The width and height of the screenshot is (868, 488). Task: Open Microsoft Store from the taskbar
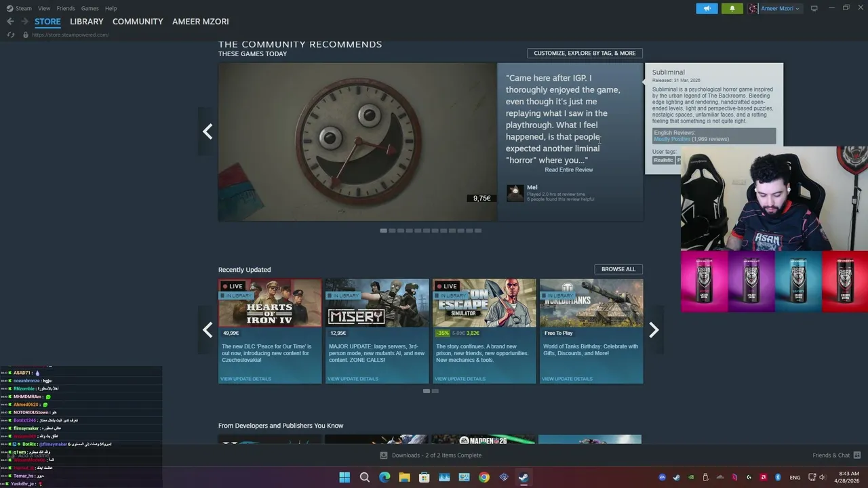[x=424, y=477]
